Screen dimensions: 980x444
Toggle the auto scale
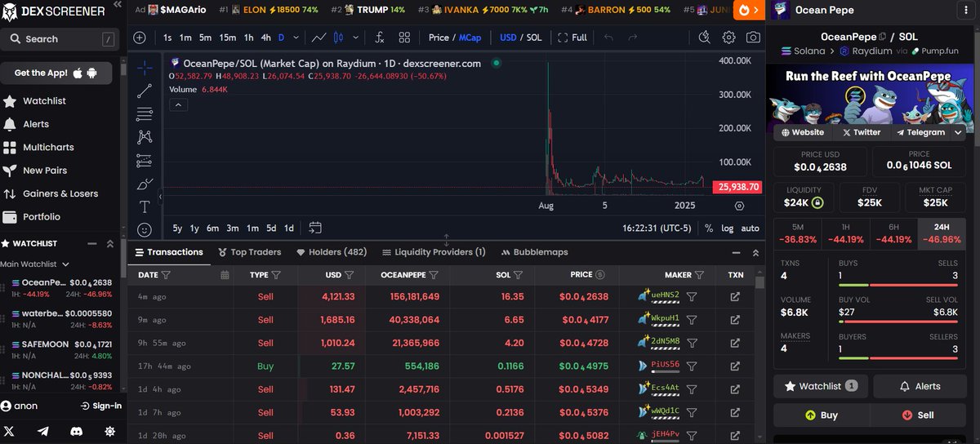tap(750, 229)
